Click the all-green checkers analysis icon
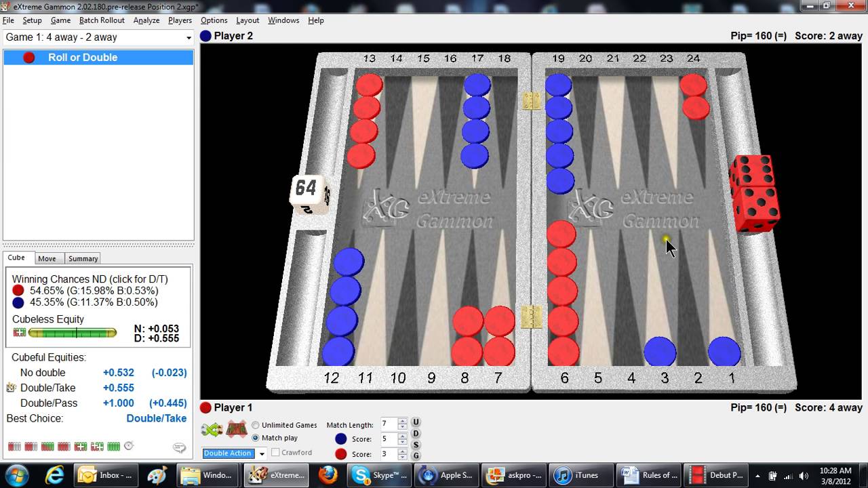Viewport: 868px width, 488px height. tap(113, 447)
